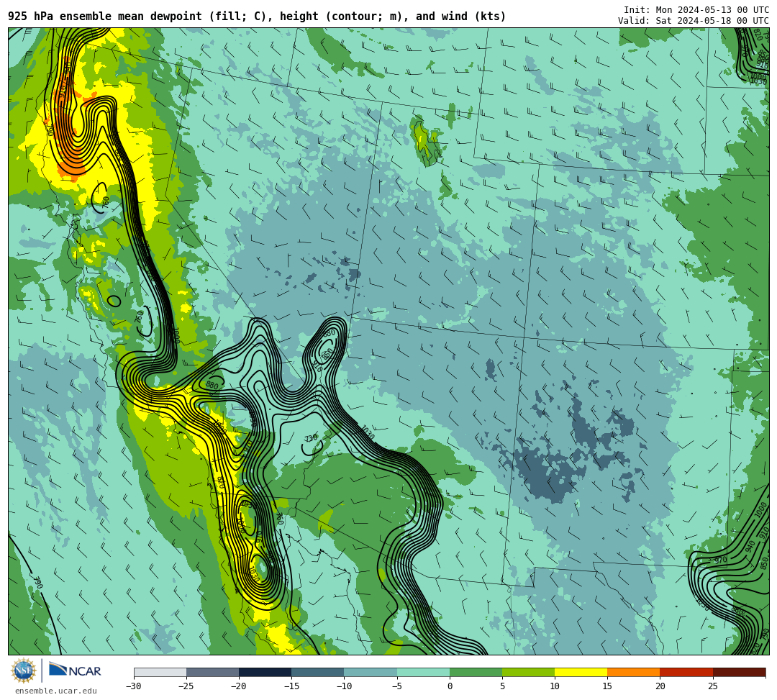Click the −20 colorbar tick label
Viewport: 777px width, 700px height.
pyautogui.click(x=239, y=686)
